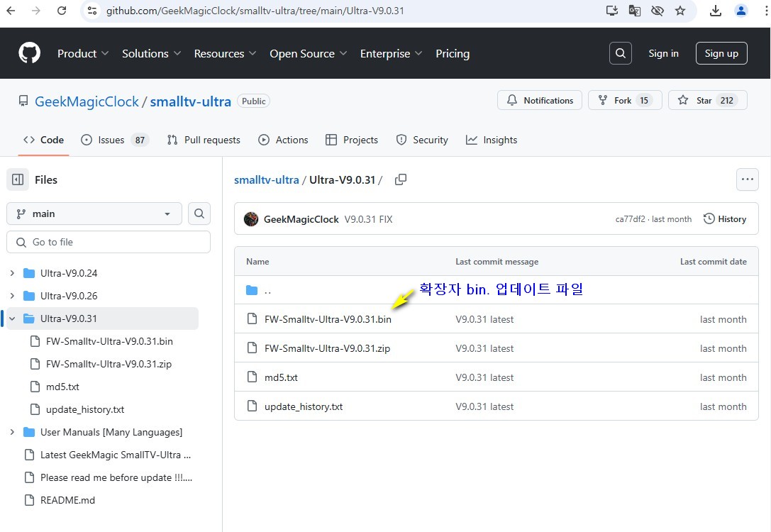Switch to the Actions tab
The height and width of the screenshot is (532, 771).
pos(283,140)
